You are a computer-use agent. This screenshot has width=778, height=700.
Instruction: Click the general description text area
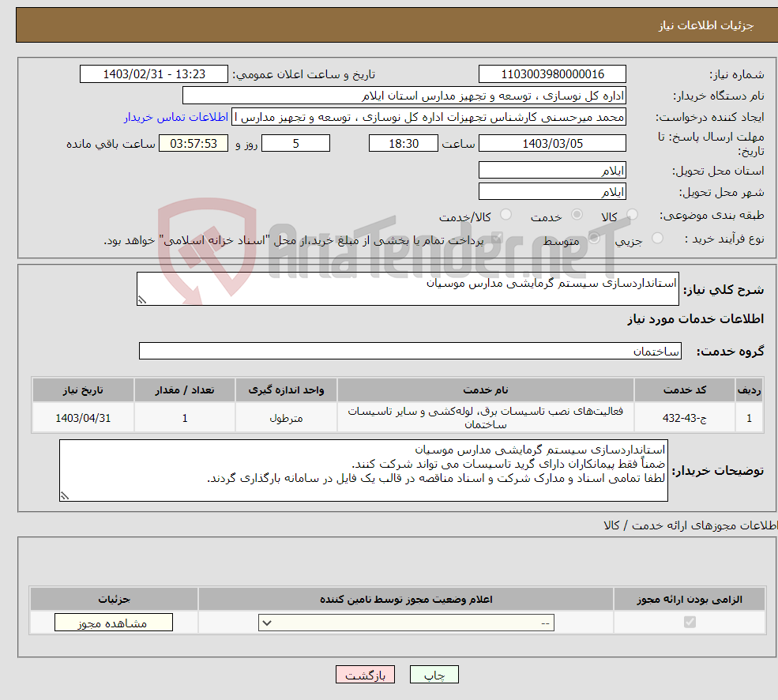(408, 288)
